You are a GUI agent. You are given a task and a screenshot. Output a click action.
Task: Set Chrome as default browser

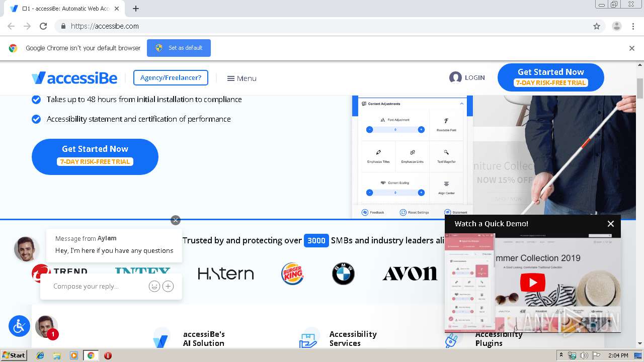[179, 48]
